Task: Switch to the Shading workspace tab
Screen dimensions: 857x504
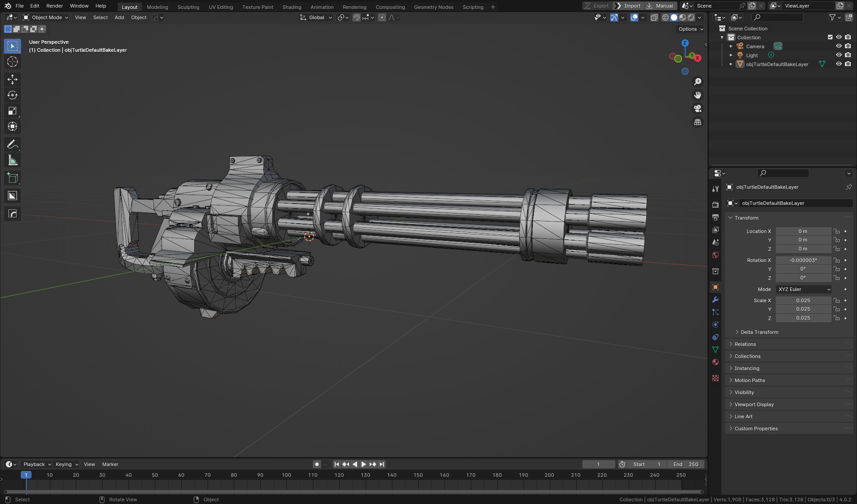Action: pyautogui.click(x=291, y=7)
